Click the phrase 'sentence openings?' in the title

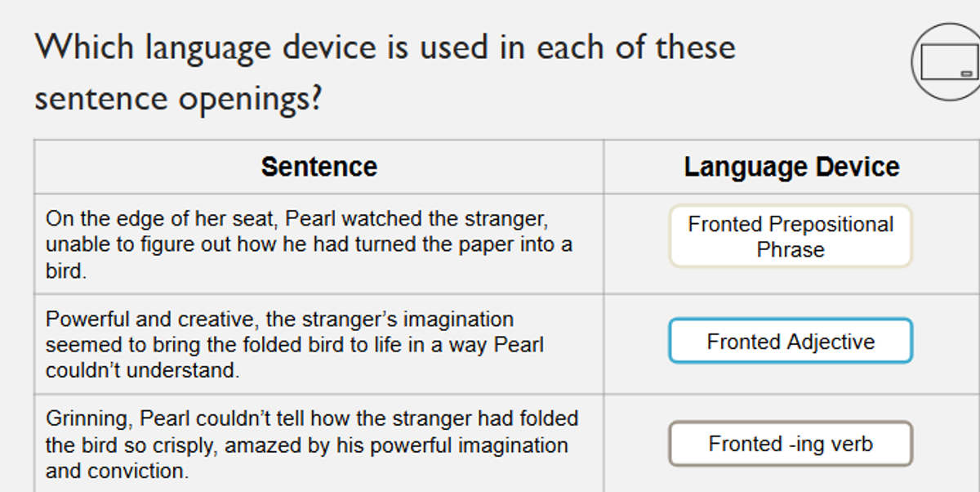click(178, 99)
